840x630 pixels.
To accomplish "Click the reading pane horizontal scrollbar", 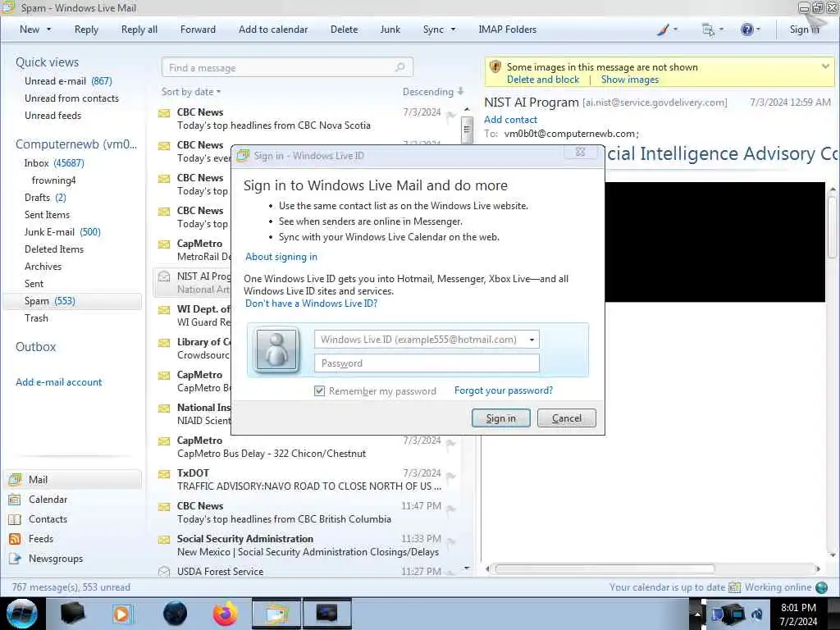I will coord(605,568).
